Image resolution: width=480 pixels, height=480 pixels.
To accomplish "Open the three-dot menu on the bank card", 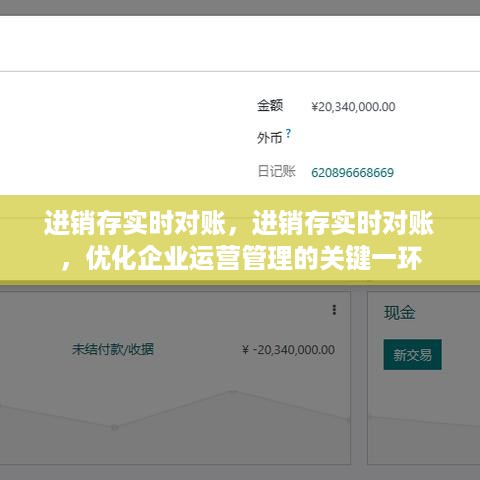I will click(x=334, y=310).
